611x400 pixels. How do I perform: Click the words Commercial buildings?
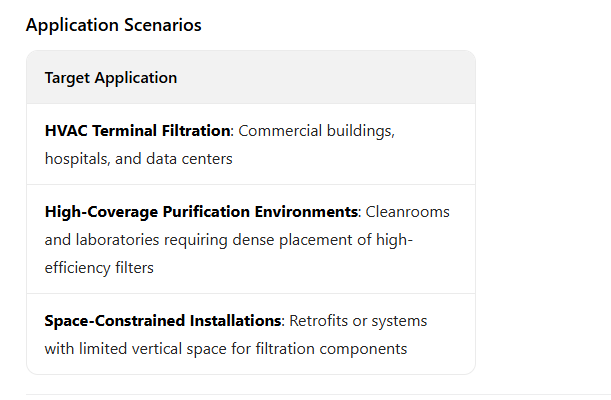pyautogui.click(x=315, y=131)
